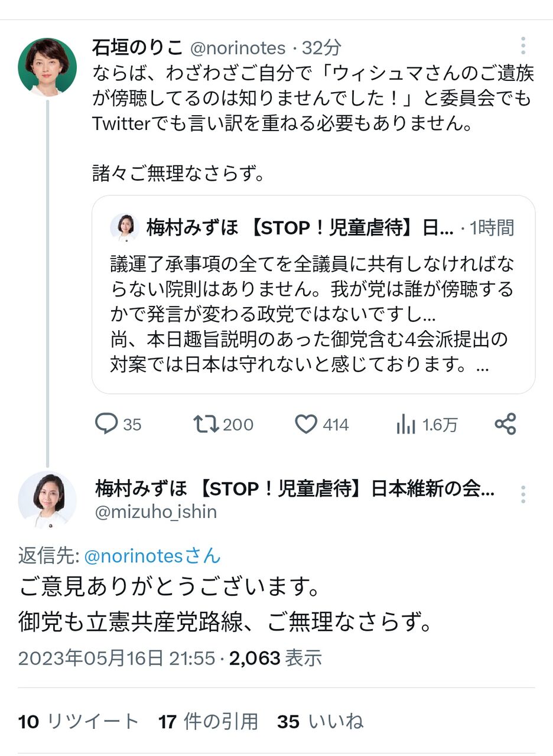553x756 pixels.
Task: Tap the 2,063 表示 view count
Action: click(275, 658)
